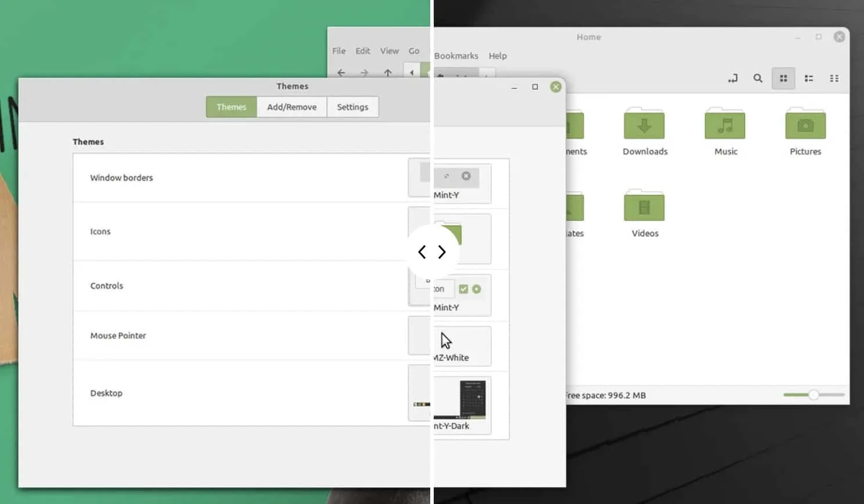Click the Desktop row label
Screen dimensions: 864x504
click(106, 393)
